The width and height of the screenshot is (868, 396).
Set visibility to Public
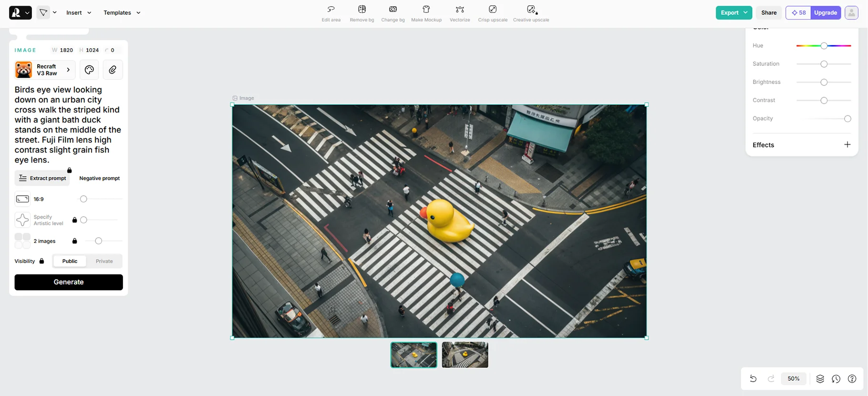[70, 261]
